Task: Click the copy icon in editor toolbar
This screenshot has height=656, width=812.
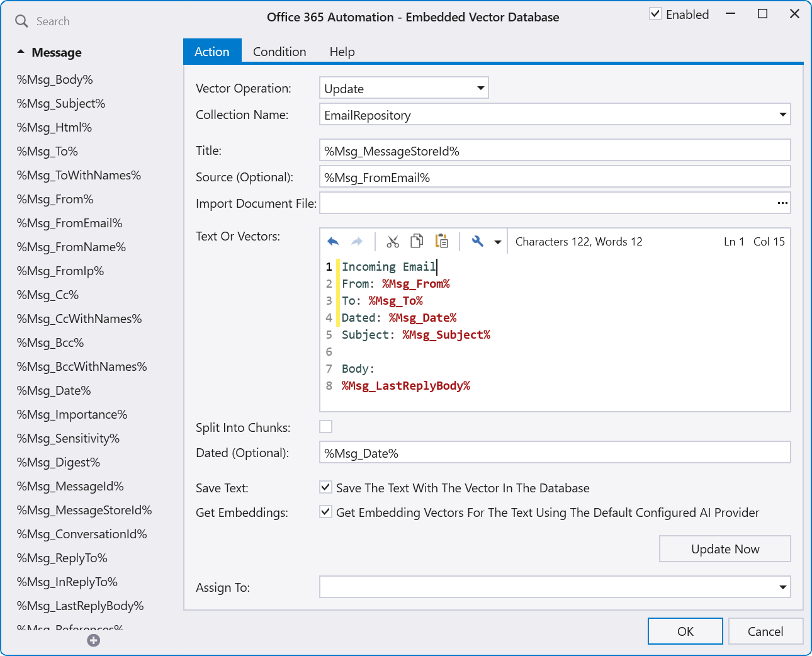Action: pos(417,241)
